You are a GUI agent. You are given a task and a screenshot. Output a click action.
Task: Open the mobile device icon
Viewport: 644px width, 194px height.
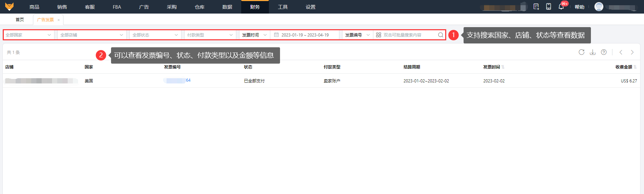(549, 7)
